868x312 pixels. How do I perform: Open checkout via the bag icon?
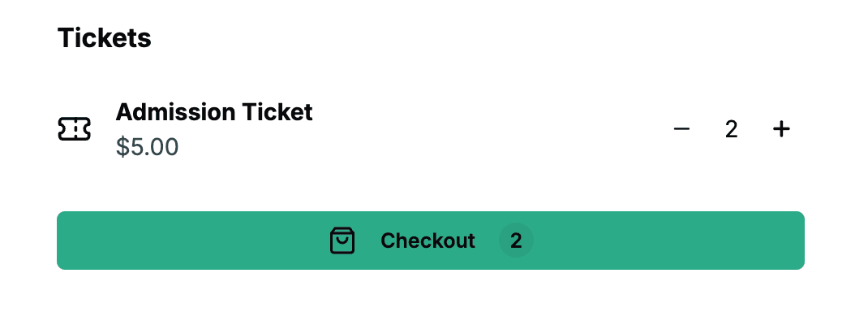(x=342, y=240)
